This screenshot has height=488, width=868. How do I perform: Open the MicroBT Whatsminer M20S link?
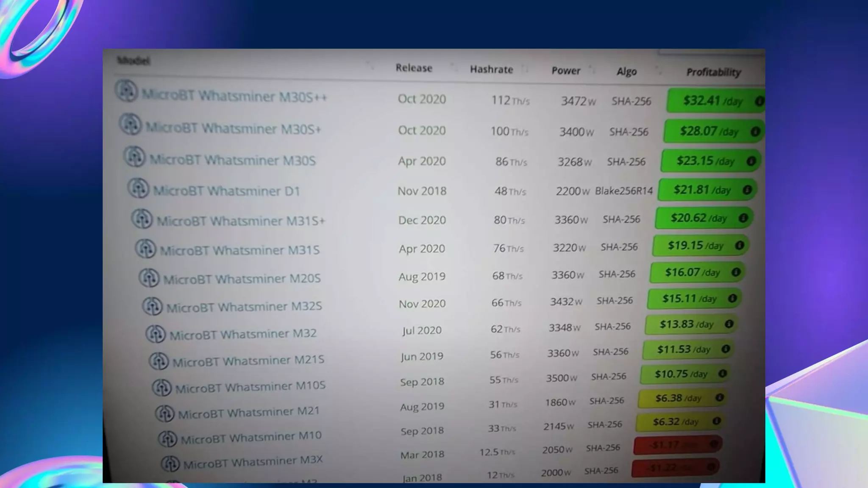(242, 279)
